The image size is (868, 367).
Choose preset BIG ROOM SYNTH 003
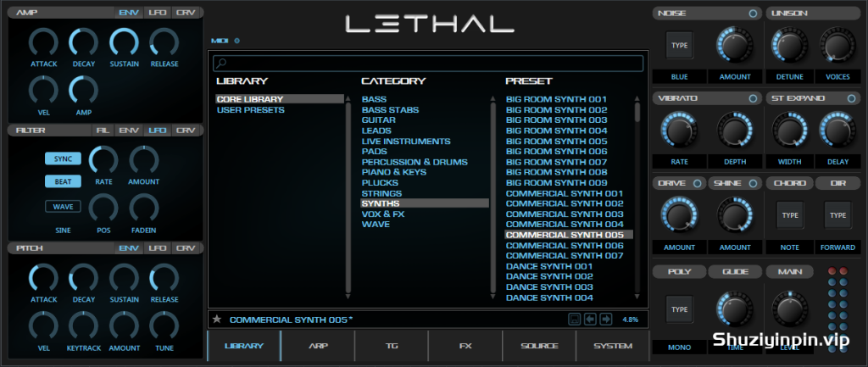coord(556,120)
